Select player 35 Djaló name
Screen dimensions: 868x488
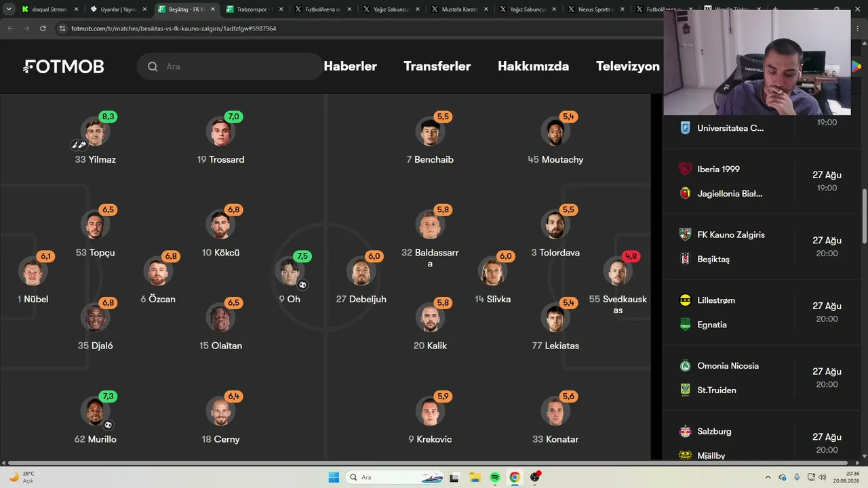pyautogui.click(x=95, y=346)
